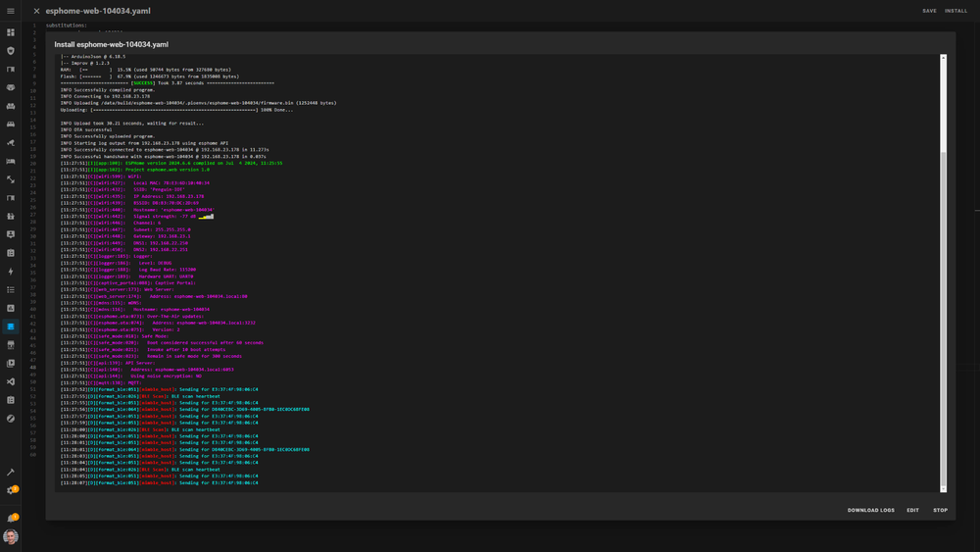Open the HACS store icon
The height and width of the screenshot is (552, 980).
click(11, 345)
